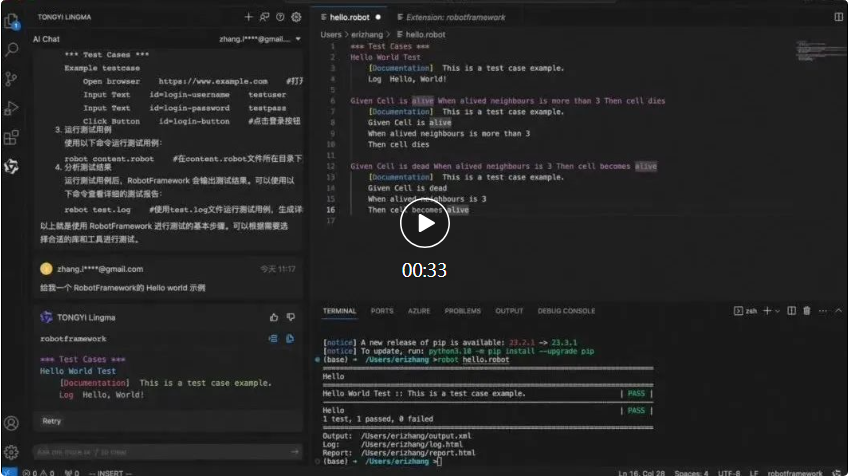
Task: Open the Accounts icon in activity bar
Action: pos(11,423)
